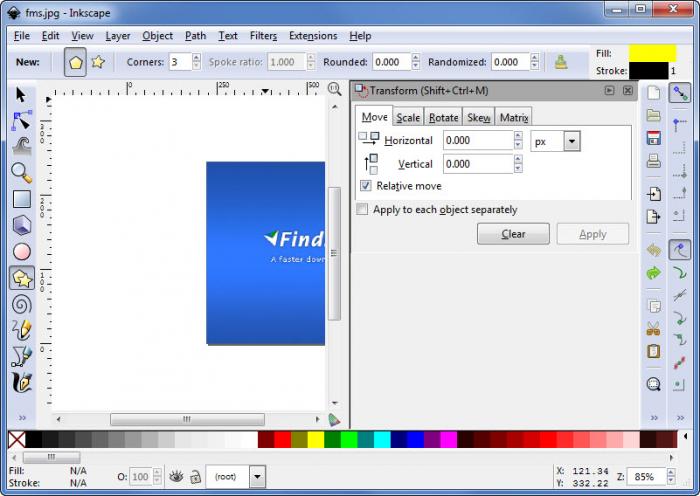This screenshot has height=496, width=700.
Task: Click the Clear button
Action: (513, 234)
